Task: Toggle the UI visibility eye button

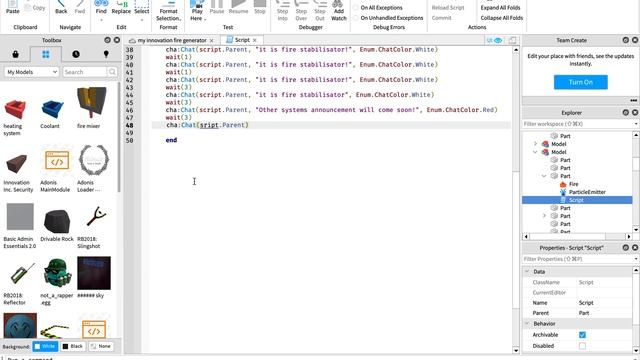Action: tap(495, 40)
